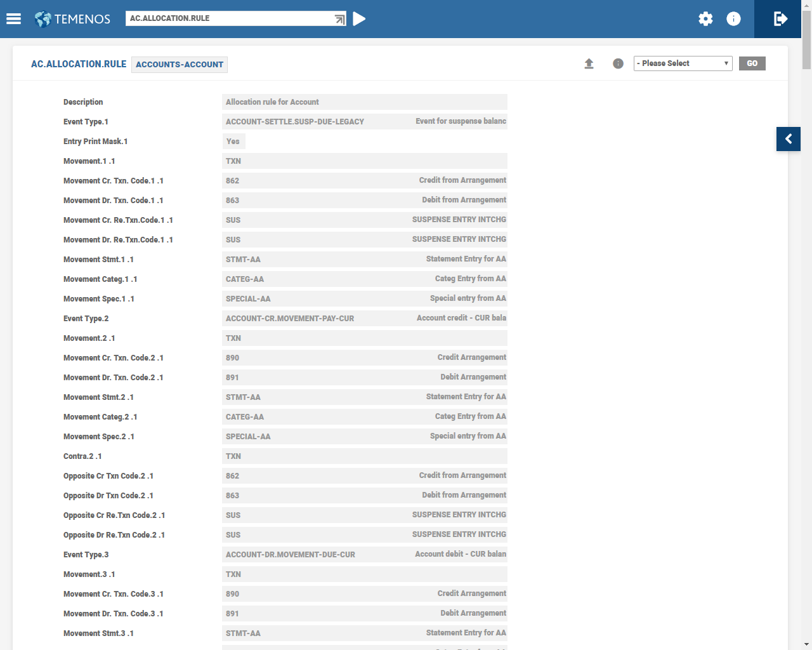Click into the AC.ALLOCATION.RULE command input
The width and height of the screenshot is (812, 650).
(x=228, y=18)
